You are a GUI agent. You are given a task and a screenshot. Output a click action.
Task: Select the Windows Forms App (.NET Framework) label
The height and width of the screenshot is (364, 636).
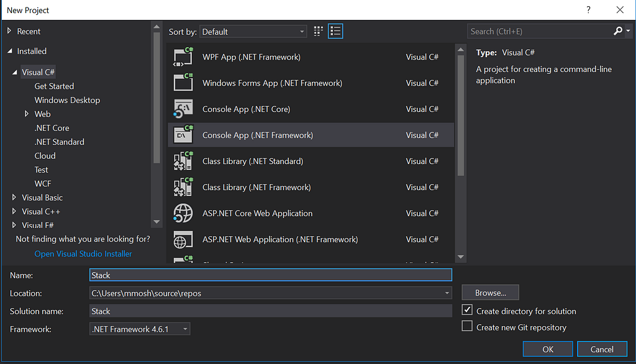(272, 83)
